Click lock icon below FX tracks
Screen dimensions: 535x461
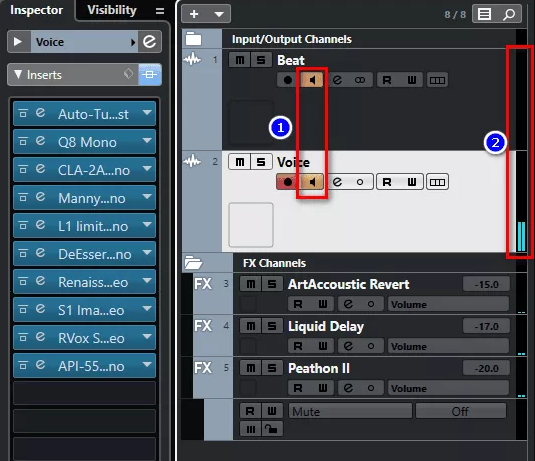click(x=272, y=429)
